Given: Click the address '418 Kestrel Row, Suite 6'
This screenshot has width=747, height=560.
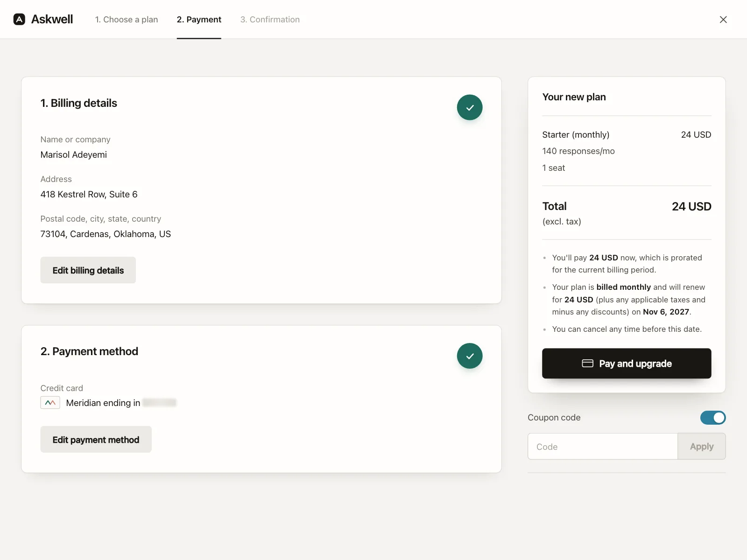Looking at the screenshot, I should tap(89, 194).
